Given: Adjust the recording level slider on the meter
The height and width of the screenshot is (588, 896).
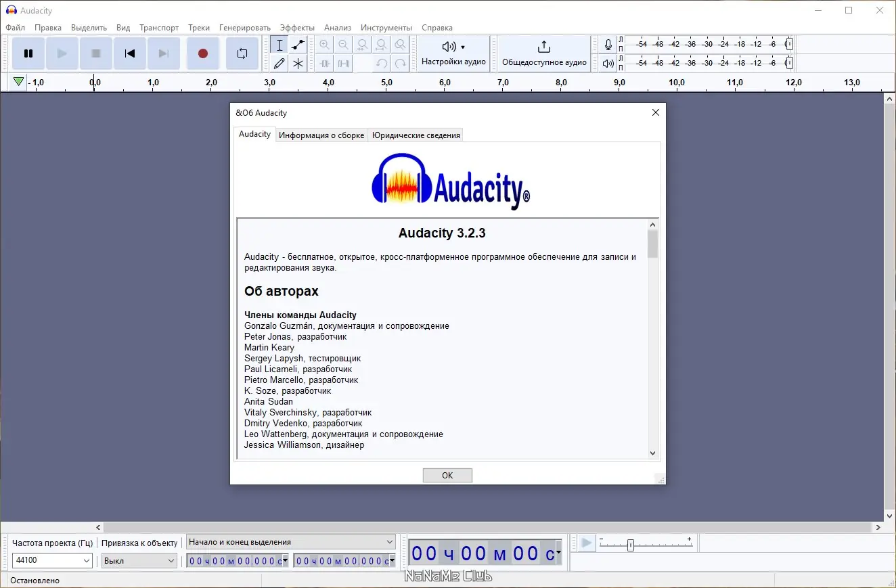Looking at the screenshot, I should pyautogui.click(x=789, y=45).
